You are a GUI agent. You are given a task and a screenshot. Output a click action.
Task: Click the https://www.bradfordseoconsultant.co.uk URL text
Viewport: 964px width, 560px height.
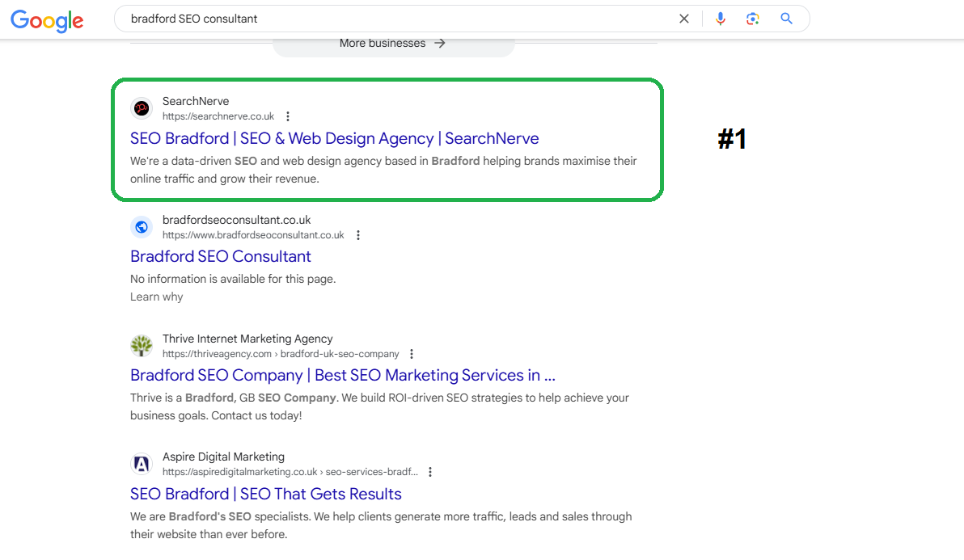coord(253,235)
